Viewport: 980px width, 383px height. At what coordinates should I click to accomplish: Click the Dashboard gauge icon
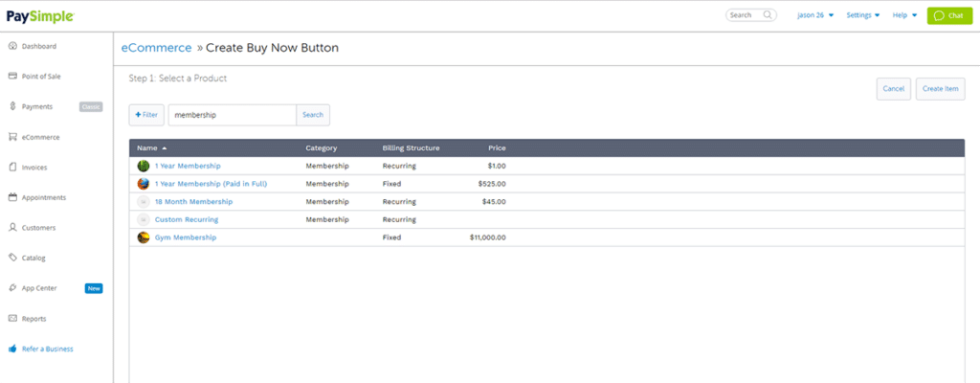coord(12,46)
